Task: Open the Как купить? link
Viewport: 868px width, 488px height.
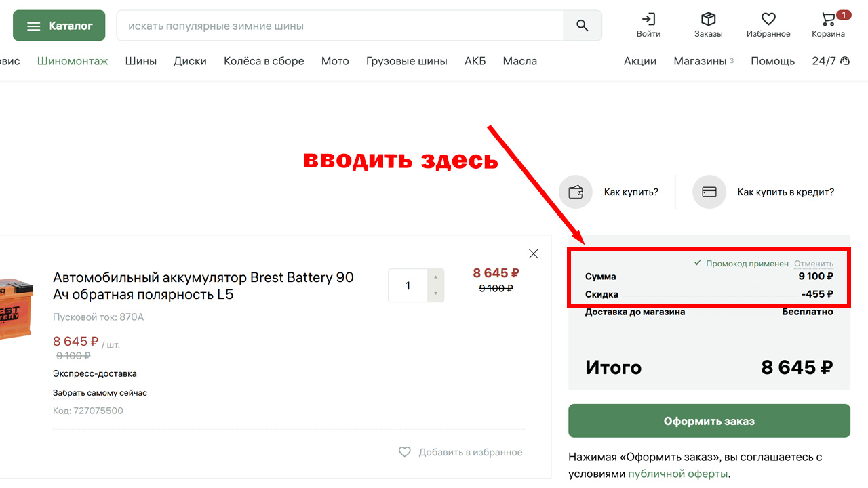Action: click(x=631, y=192)
